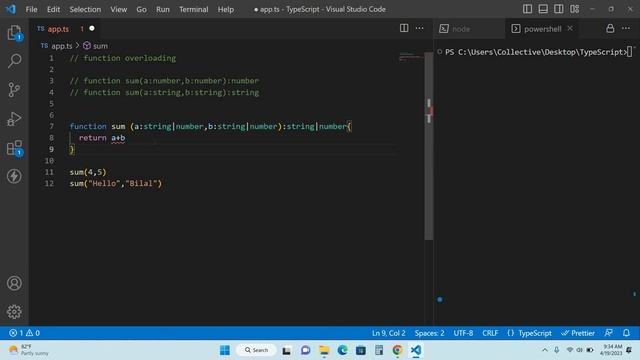Image resolution: width=640 pixels, height=360 pixels.
Task: Click Ln 9, Col 2 status item
Action: (389, 333)
